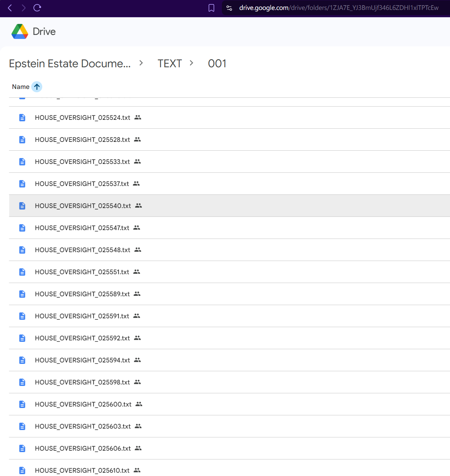The height and width of the screenshot is (476, 450).
Task: Click file name HOUSE_OVERSIGHT_025528.txt
Action: 83,140
